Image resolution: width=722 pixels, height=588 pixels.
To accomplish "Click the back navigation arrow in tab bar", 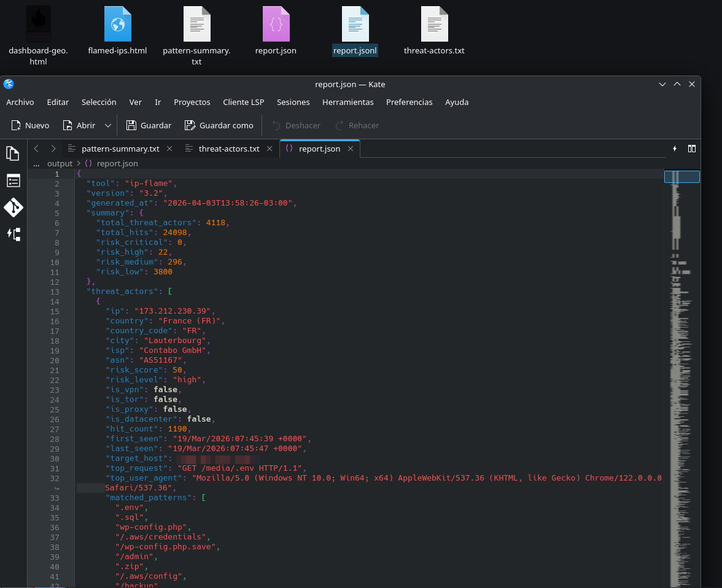I will (x=36, y=149).
